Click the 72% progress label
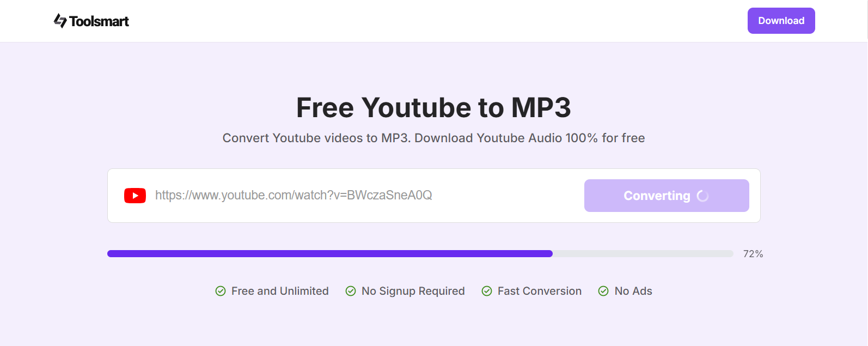 coord(753,254)
